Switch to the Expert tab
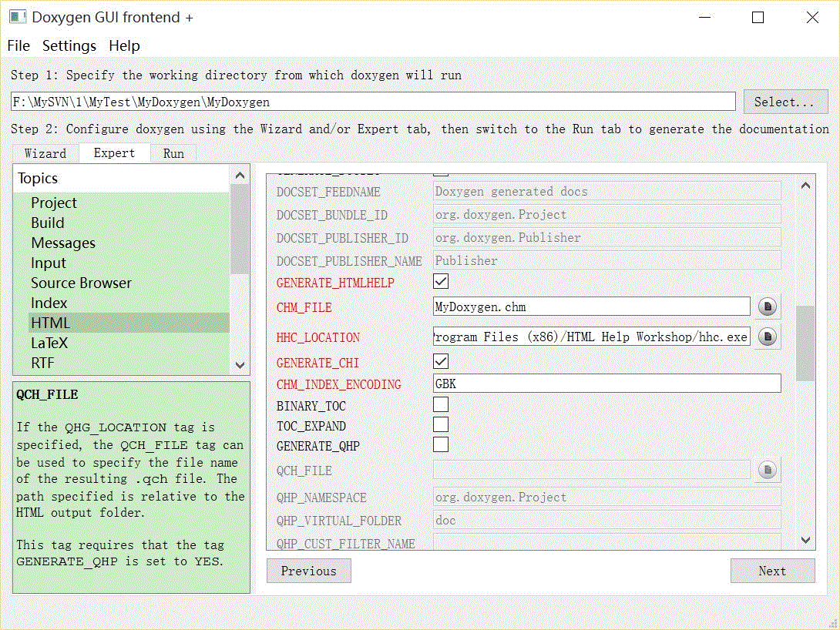This screenshot has width=840, height=630. coord(114,153)
